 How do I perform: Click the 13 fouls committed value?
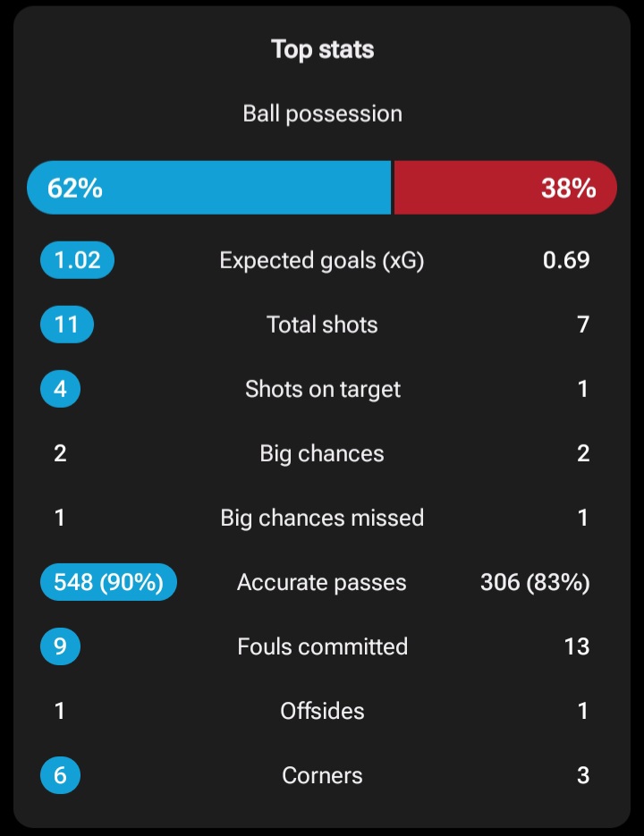pos(577,646)
